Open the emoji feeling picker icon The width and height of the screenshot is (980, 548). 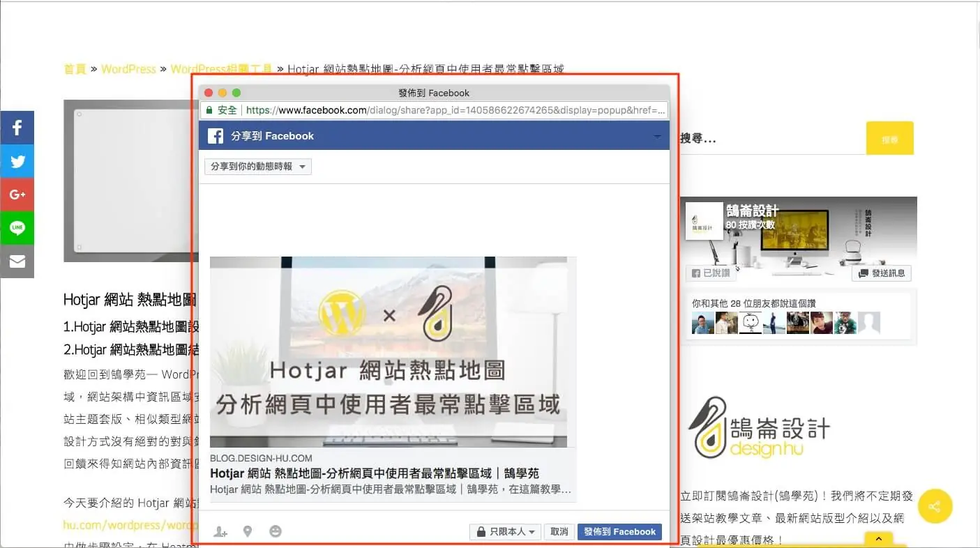coord(276,532)
